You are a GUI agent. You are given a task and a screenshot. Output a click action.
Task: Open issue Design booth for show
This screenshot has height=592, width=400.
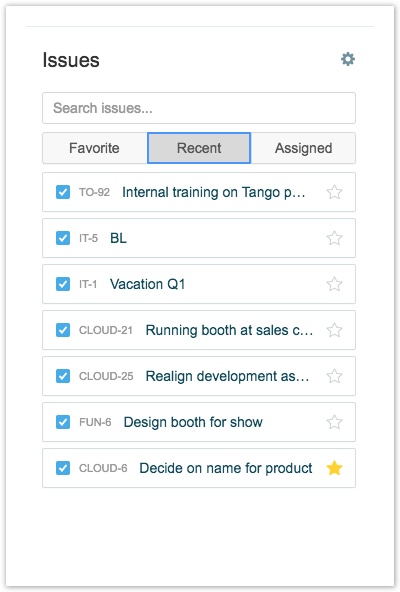point(193,422)
